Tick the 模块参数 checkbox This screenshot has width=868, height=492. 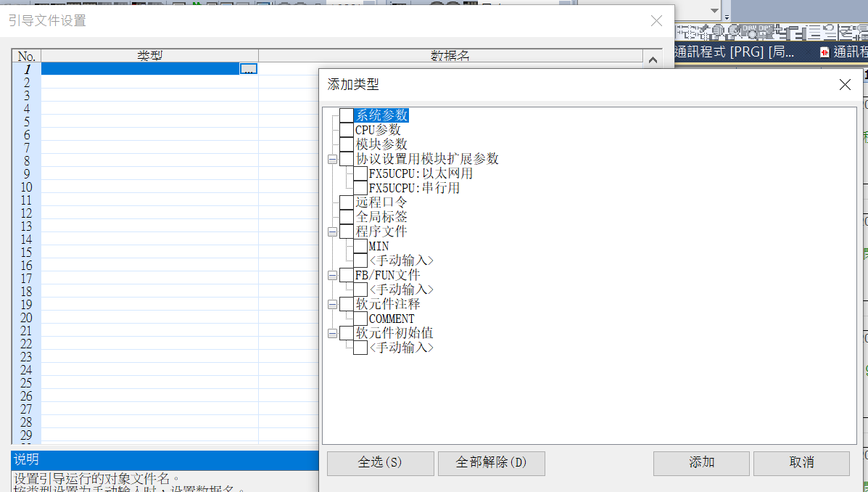(347, 144)
